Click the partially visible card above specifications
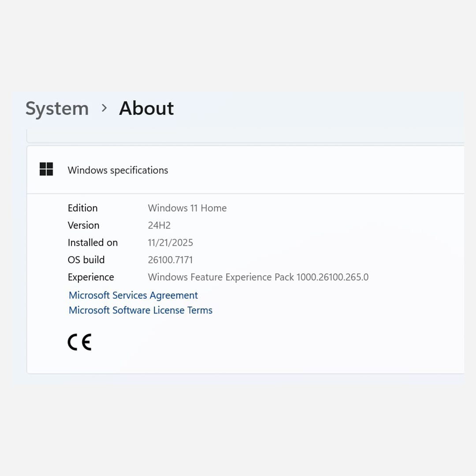Image resolution: width=476 pixels, height=476 pixels. tap(245, 137)
